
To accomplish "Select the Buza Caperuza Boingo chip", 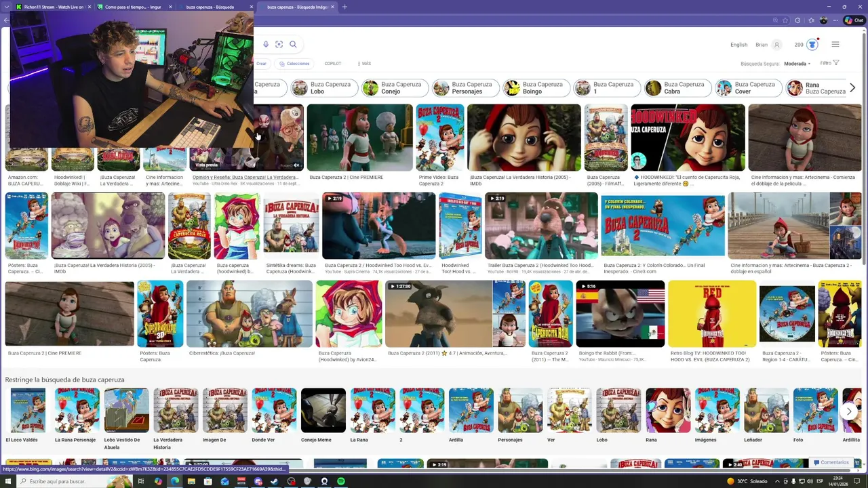I will click(536, 88).
